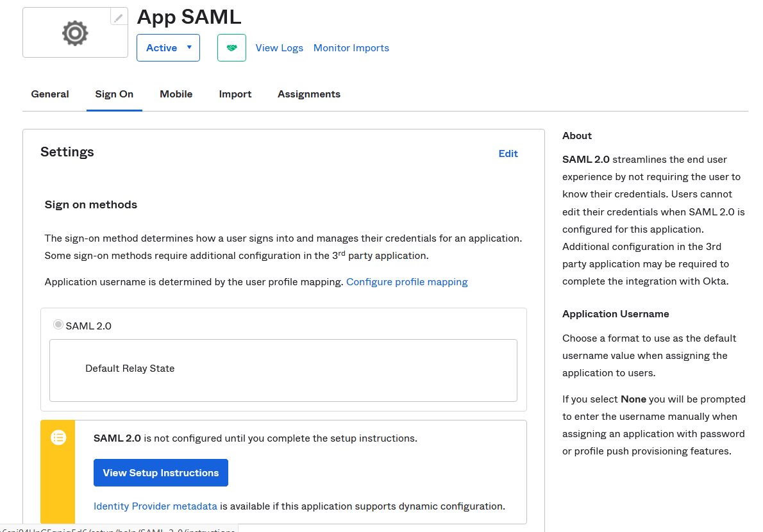763x532 pixels.
Task: Switch to the Import tab
Action: point(235,94)
